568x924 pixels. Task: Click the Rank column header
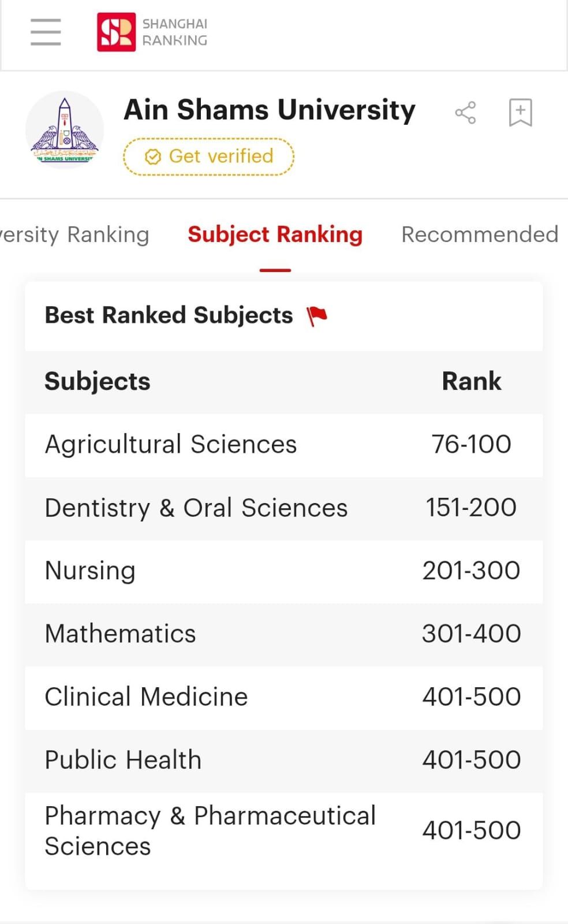tap(472, 381)
